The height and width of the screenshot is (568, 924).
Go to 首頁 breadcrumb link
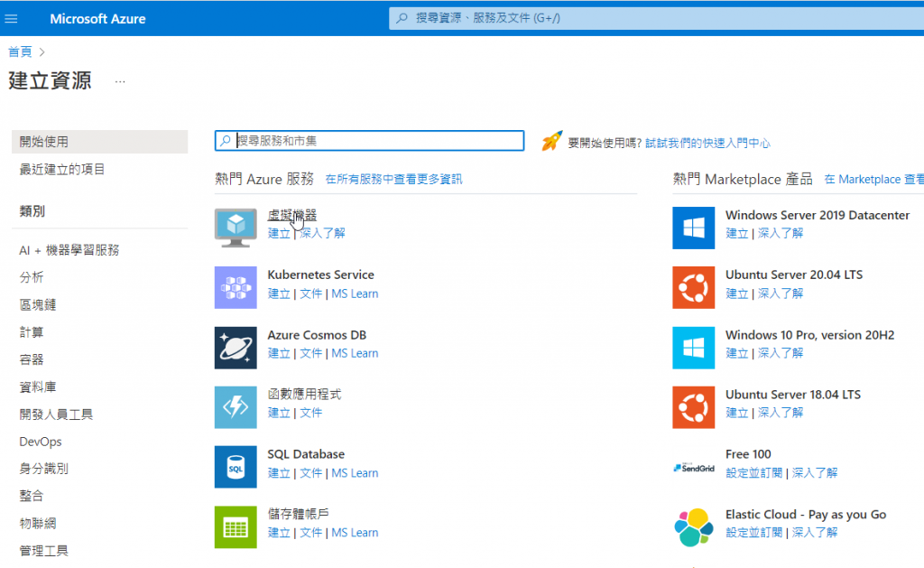tap(20, 51)
